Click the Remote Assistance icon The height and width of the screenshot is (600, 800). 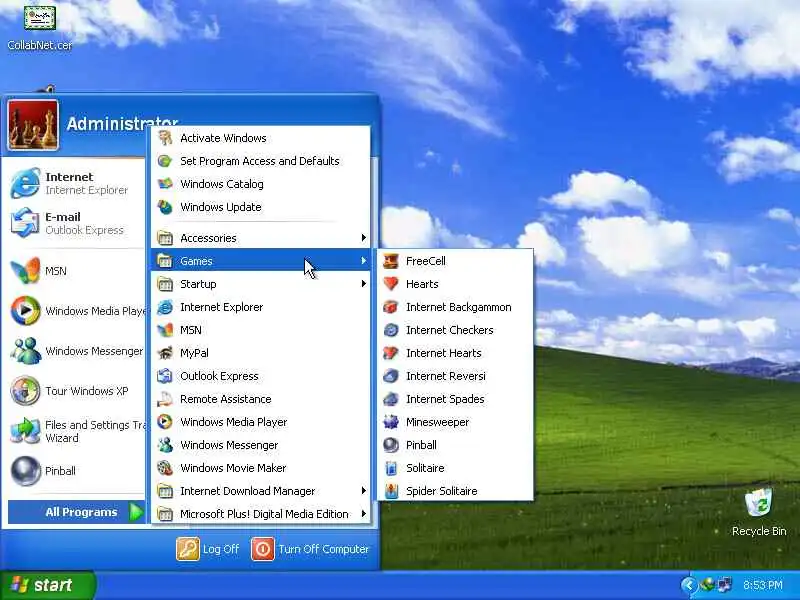(x=165, y=399)
